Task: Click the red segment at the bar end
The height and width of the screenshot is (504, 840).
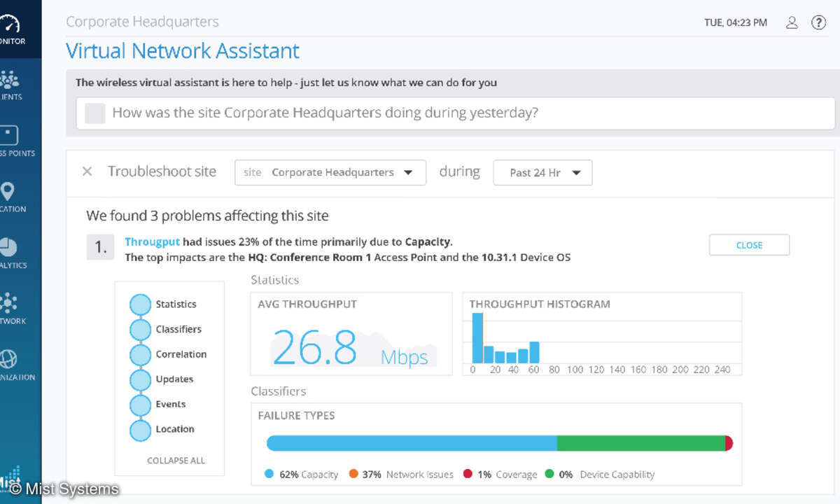Action: 729,443
